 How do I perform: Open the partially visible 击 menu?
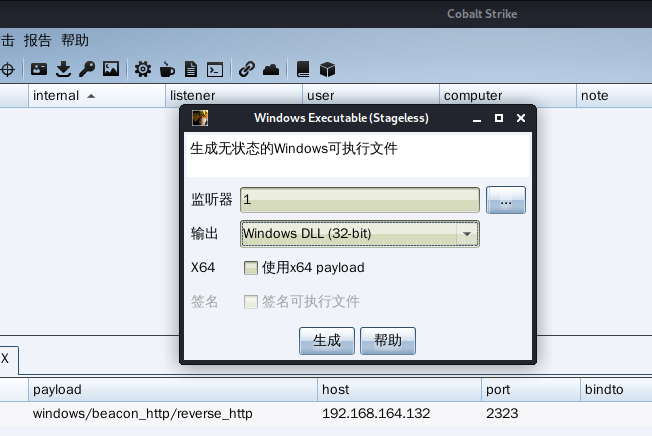pos(7,41)
